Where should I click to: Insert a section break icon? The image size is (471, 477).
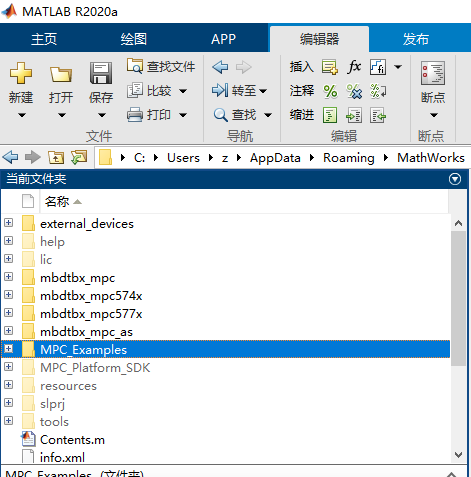point(330,67)
